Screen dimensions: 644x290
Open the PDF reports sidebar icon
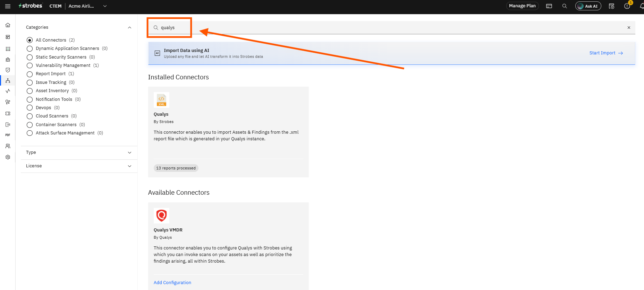[8, 135]
